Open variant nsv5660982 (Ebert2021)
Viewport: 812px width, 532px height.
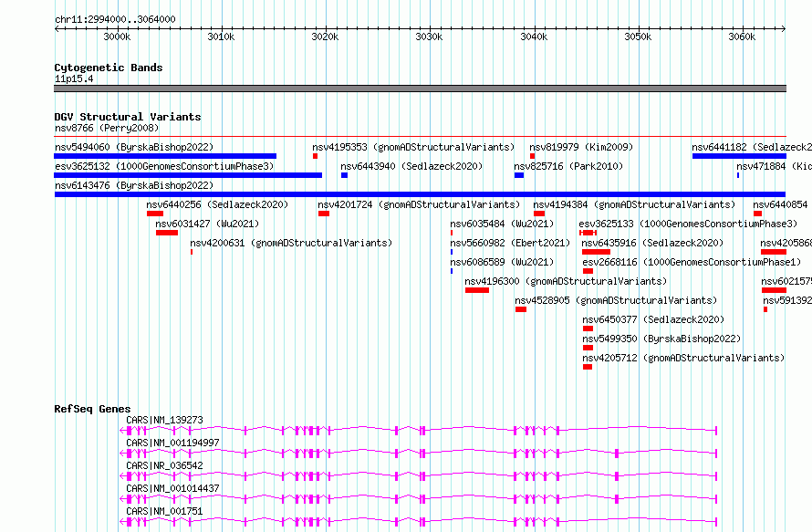(x=510, y=243)
